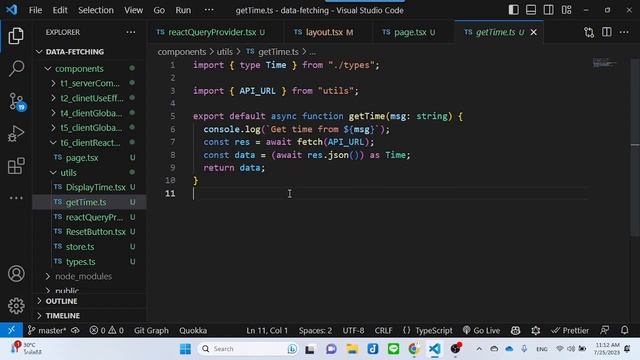Show hidden menu bar items ellipsis
Viewport: 640px width, 360px height.
click(x=209, y=10)
